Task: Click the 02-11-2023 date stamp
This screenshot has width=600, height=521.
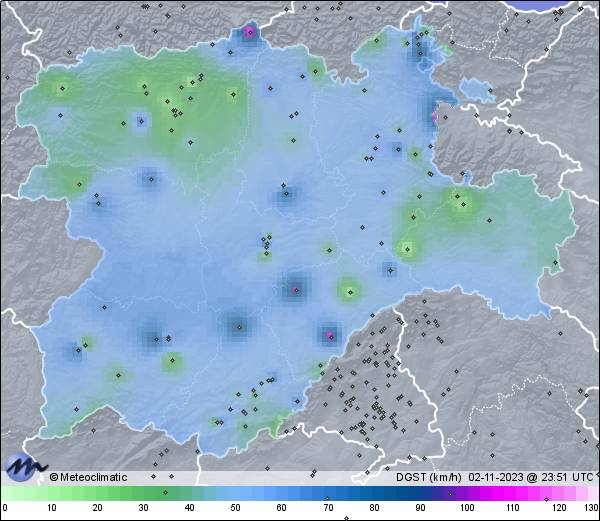Action: (496, 477)
